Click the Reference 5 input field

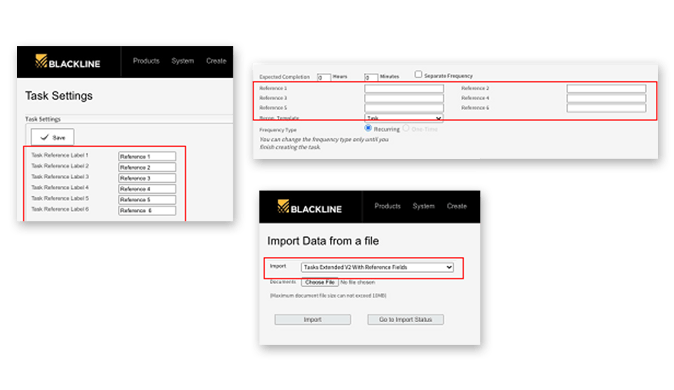(x=404, y=108)
